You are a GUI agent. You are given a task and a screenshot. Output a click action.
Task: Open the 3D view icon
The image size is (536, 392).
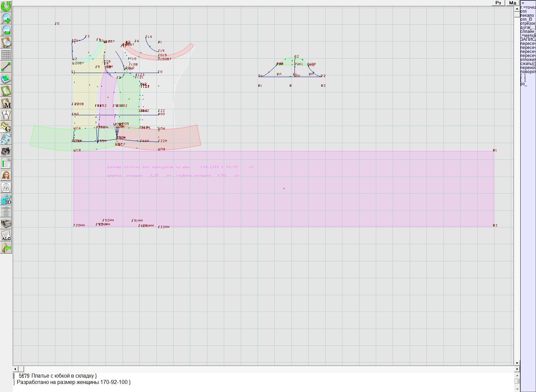6,200
